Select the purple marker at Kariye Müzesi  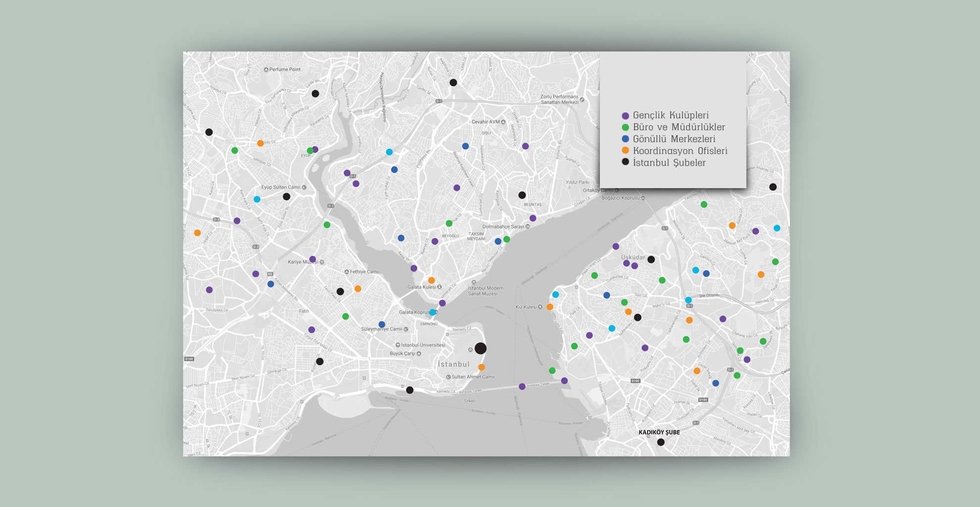tap(312, 259)
